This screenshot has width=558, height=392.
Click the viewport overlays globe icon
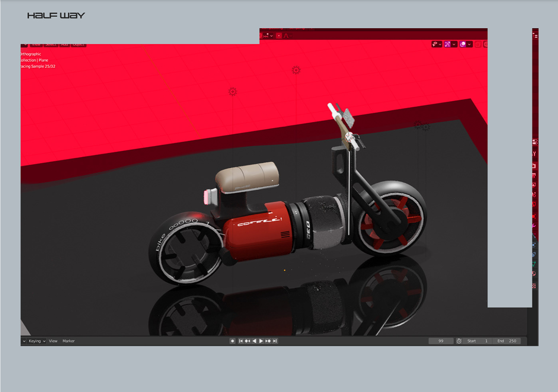pyautogui.click(x=486, y=44)
